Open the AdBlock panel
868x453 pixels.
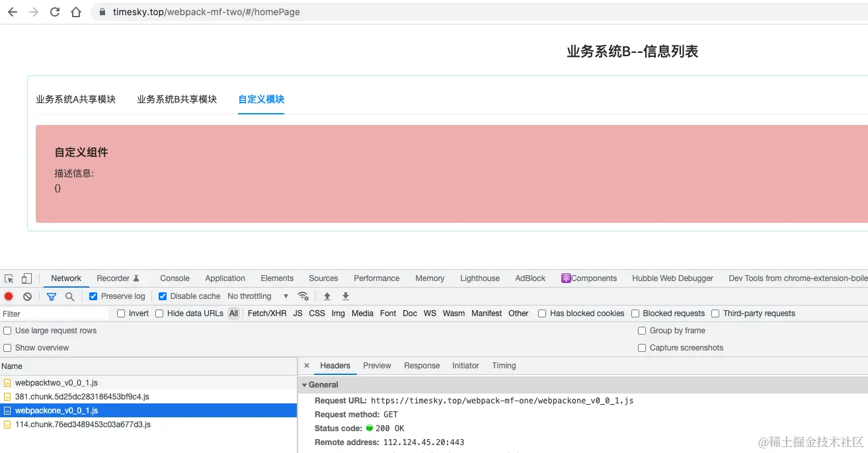coord(530,278)
